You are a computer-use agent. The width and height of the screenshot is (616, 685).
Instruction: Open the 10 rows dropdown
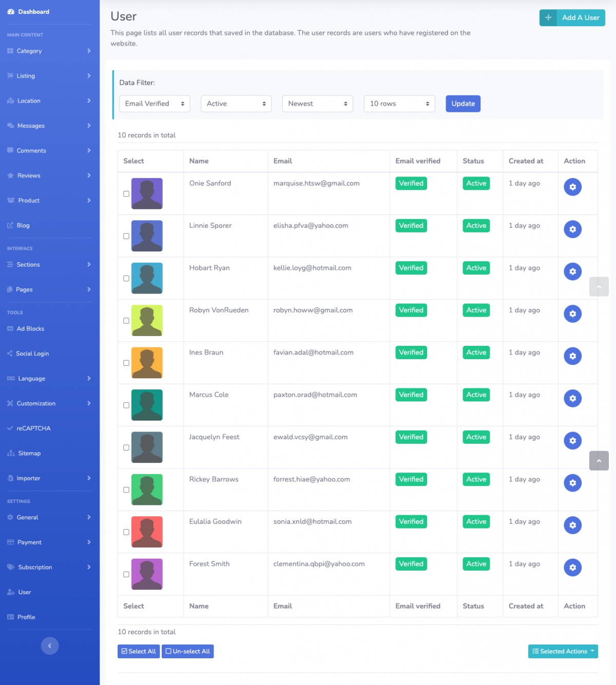click(x=399, y=104)
